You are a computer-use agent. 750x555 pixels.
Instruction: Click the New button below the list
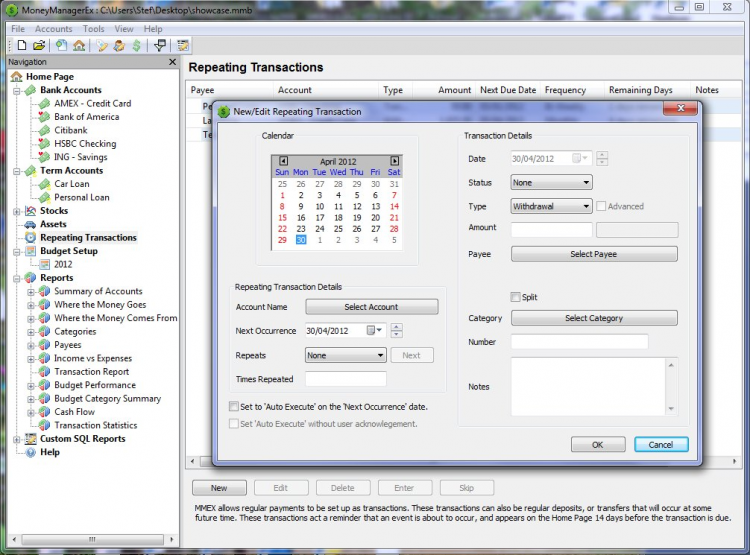click(219, 488)
